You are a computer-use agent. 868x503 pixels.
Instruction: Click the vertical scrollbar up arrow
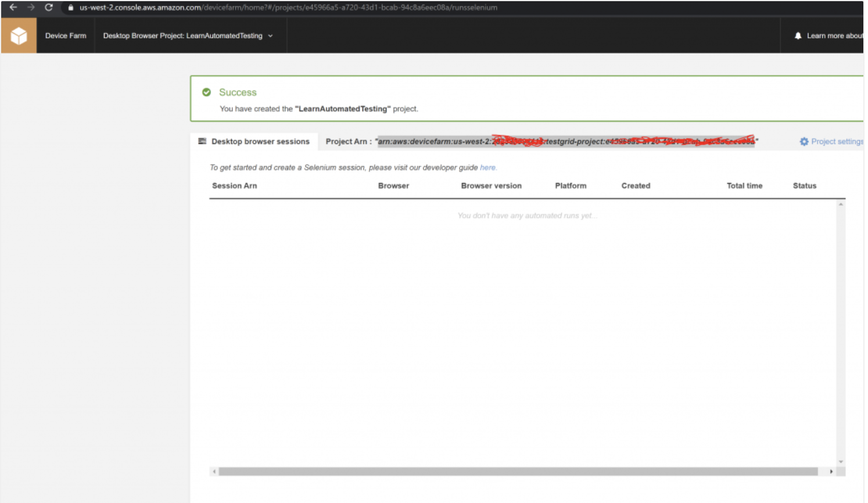tap(841, 204)
